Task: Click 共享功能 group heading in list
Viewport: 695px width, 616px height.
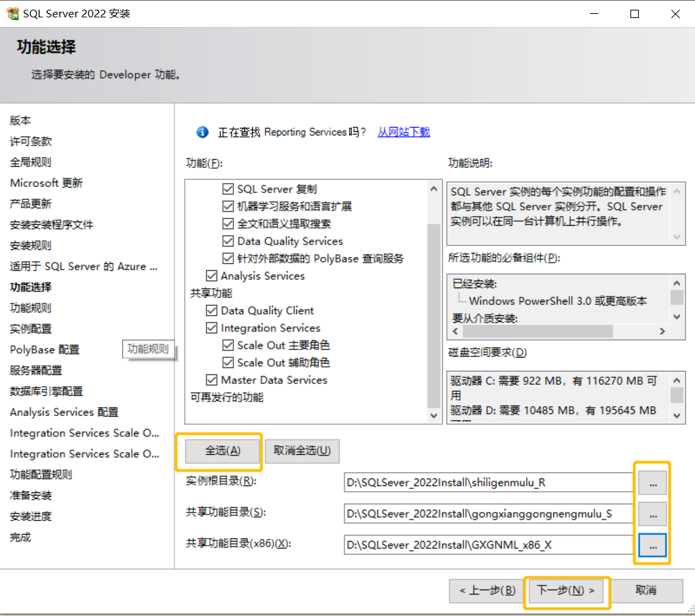Action: (x=212, y=293)
